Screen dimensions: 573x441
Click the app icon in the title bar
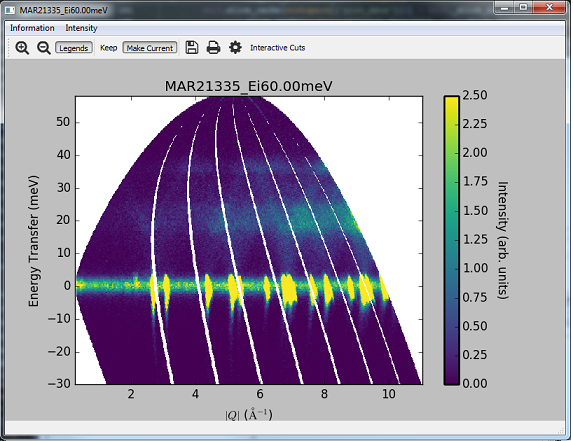pos(10,10)
